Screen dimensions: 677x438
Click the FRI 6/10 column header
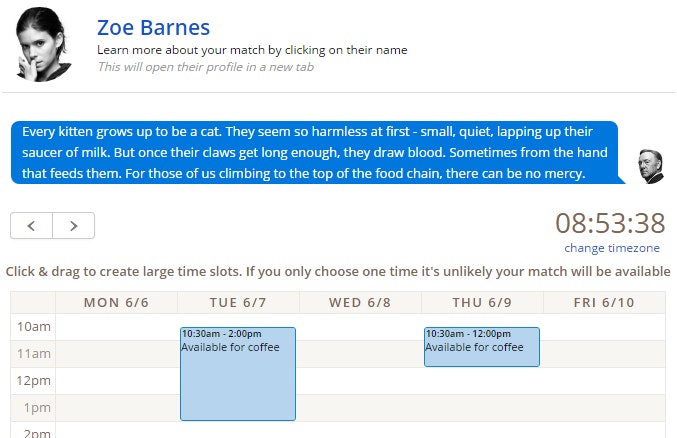pyautogui.click(x=604, y=303)
